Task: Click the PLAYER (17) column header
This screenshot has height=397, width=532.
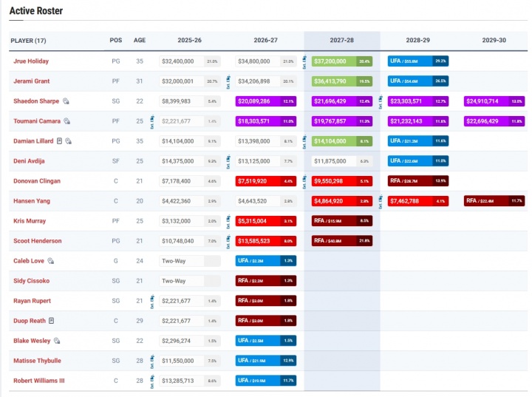Action: 28,40
